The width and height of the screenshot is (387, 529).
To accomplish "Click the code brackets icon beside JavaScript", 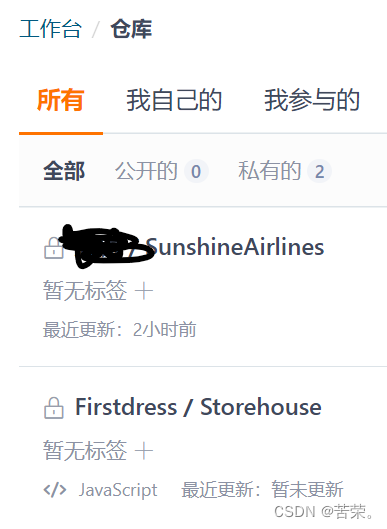I will (x=55, y=490).
